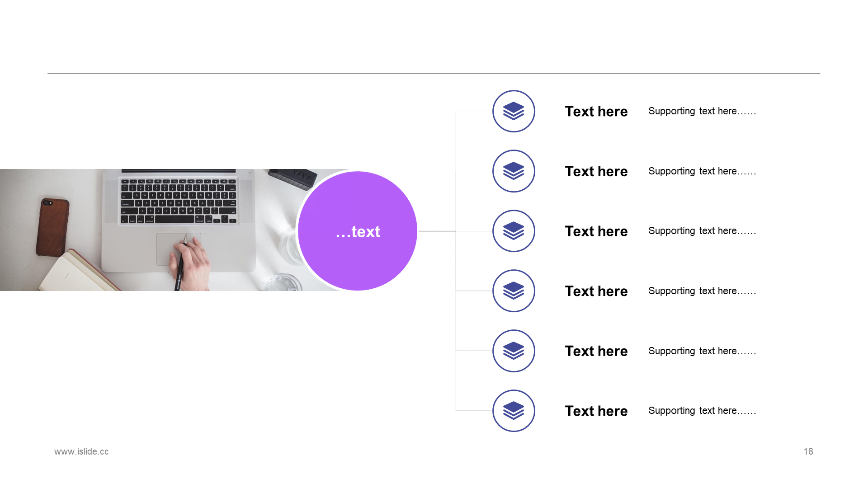This screenshot has height=488, width=868.
Task: Click the last 'Text here' heading
Action: click(x=596, y=411)
